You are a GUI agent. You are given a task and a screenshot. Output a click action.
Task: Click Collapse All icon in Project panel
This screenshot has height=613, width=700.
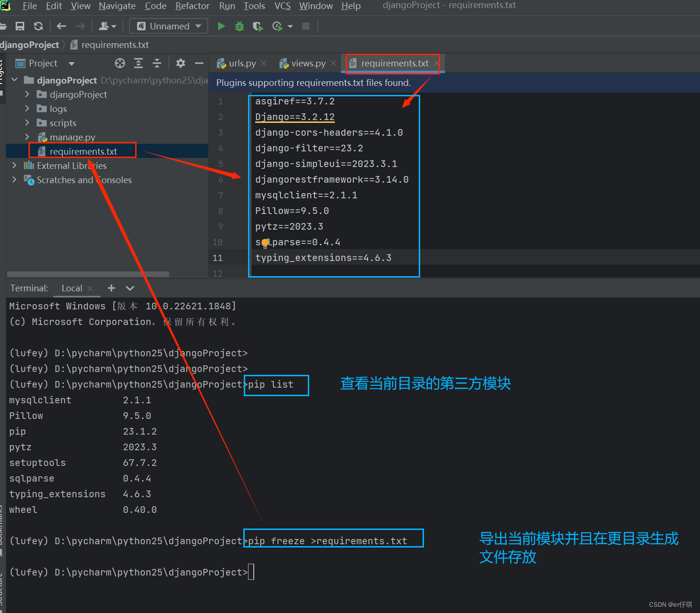157,63
